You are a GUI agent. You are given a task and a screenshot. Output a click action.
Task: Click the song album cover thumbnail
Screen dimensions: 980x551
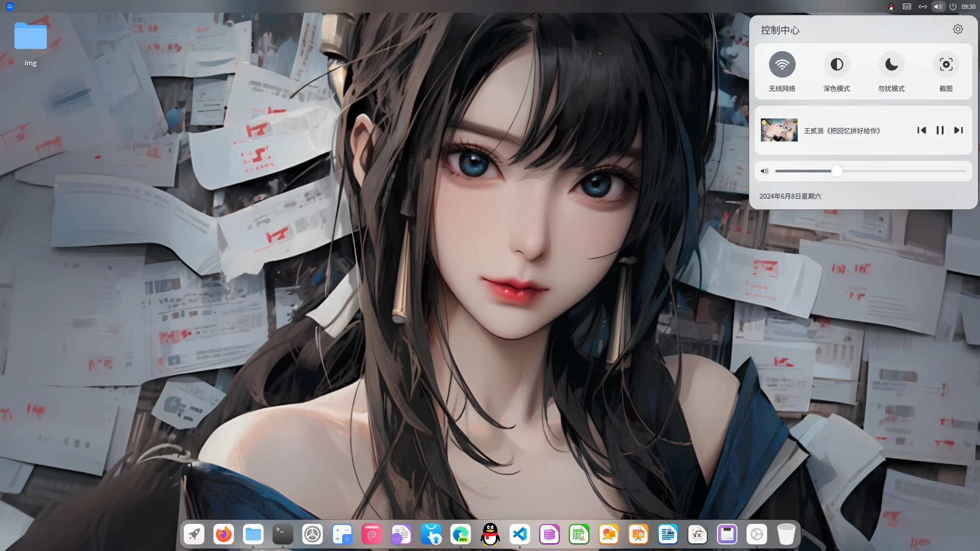[x=779, y=130]
